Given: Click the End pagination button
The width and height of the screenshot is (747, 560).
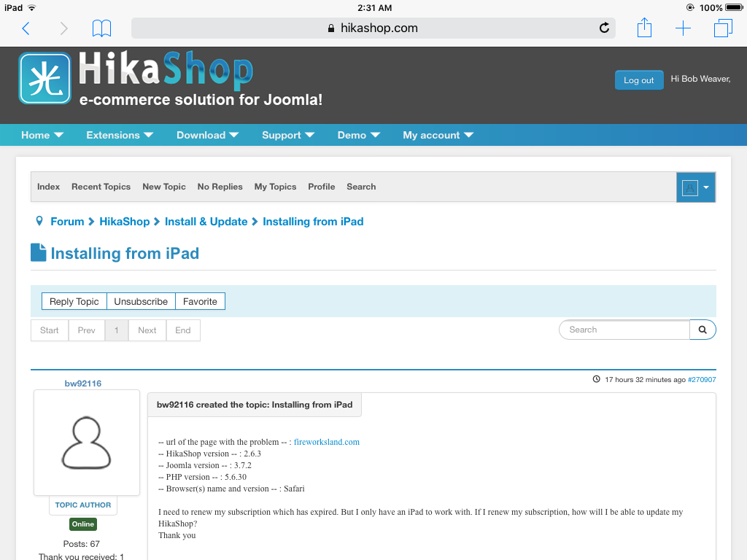Looking at the screenshot, I should (x=183, y=330).
